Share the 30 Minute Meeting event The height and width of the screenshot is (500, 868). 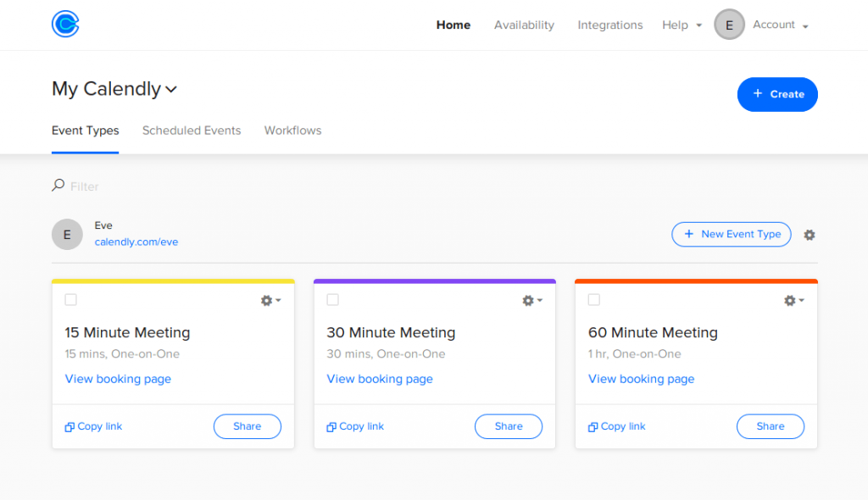point(509,426)
